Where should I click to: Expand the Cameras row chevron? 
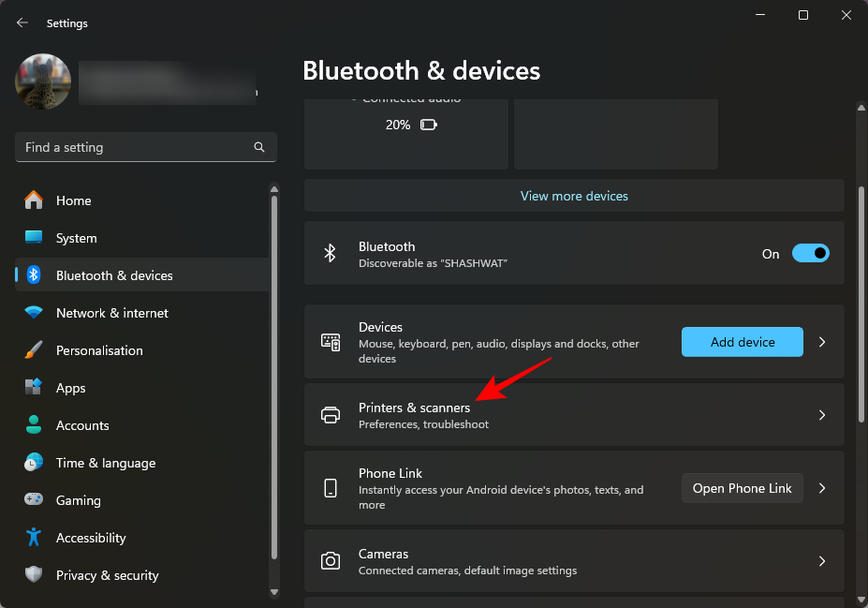click(x=822, y=561)
